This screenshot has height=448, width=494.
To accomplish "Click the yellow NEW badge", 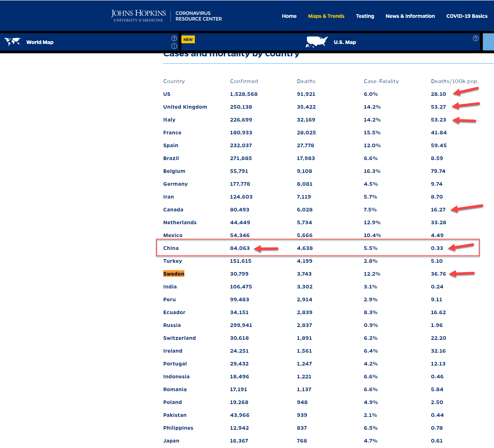I will point(188,39).
